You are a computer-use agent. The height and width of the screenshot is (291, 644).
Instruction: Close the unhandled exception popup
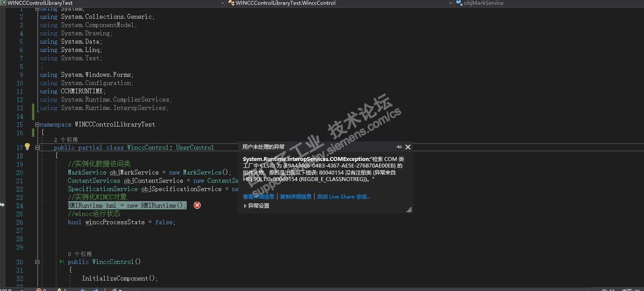tap(408, 147)
